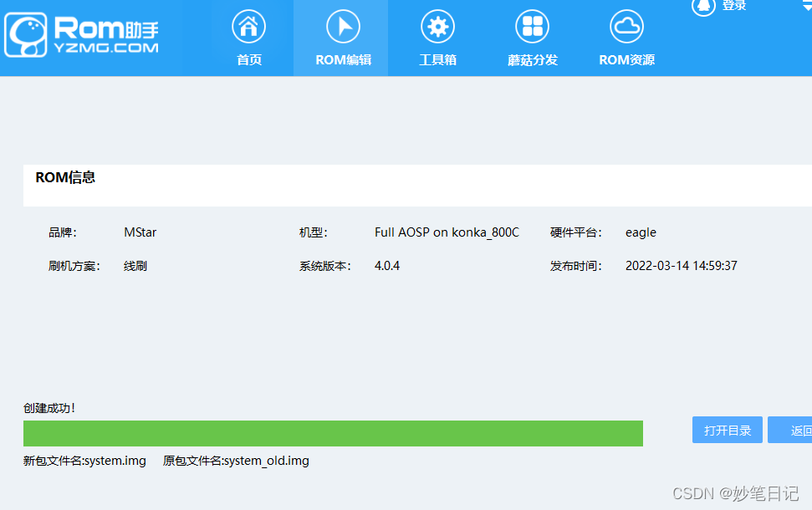Image resolution: width=812 pixels, height=510 pixels.
Task: Open the 工具箱 gear icon
Action: click(437, 27)
